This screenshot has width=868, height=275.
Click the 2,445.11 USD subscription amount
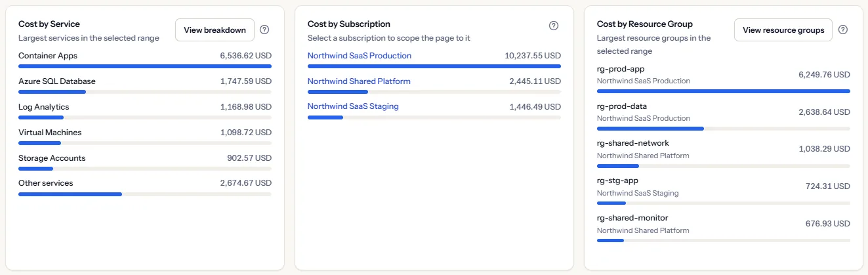pyautogui.click(x=535, y=81)
